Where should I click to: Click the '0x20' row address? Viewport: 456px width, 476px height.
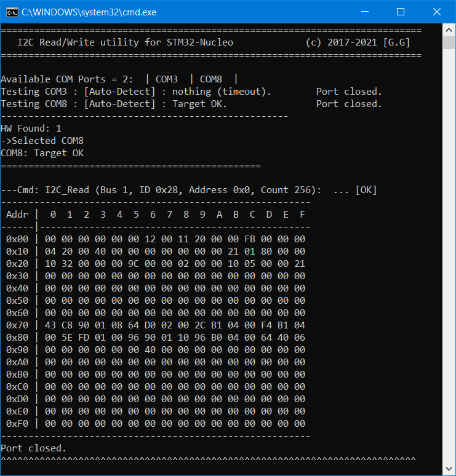[17, 264]
